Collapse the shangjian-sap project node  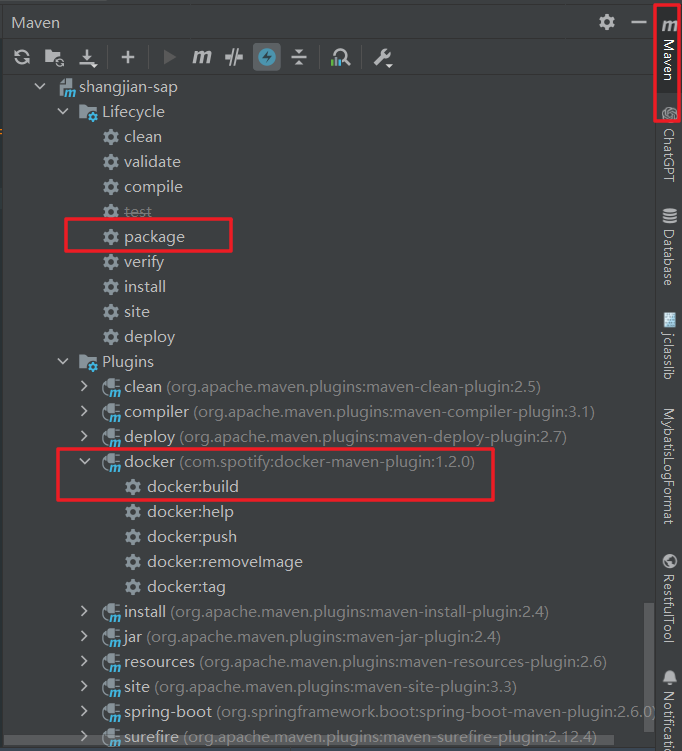coord(40,87)
